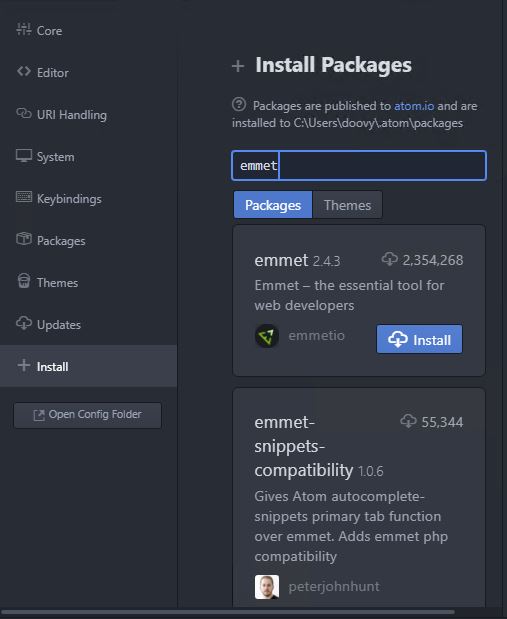Select URI Handling link icon
The width and height of the screenshot is (507, 619).
point(24,113)
